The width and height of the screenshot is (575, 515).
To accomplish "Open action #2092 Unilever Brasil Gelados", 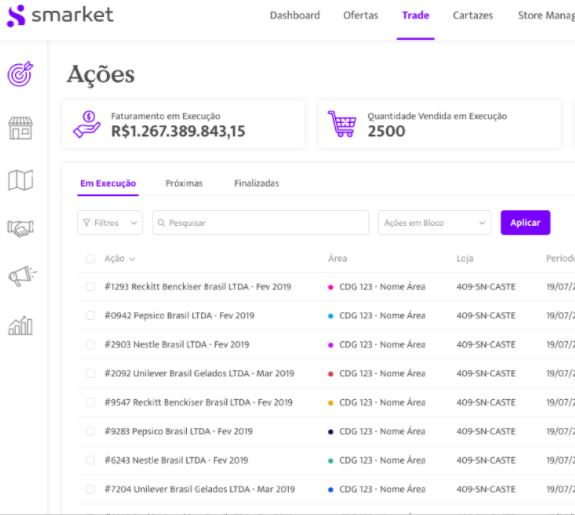I will point(199,373).
